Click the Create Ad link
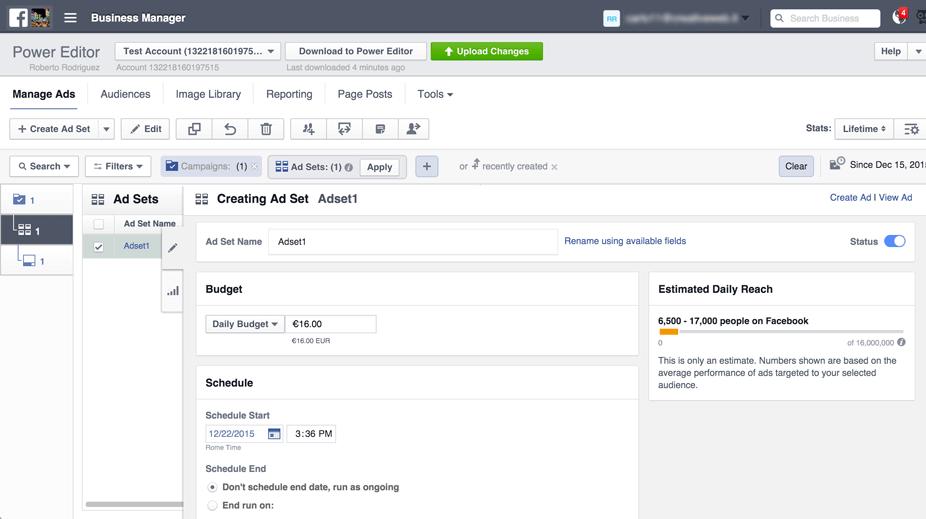Screen dimensions: 926x519 850,198
